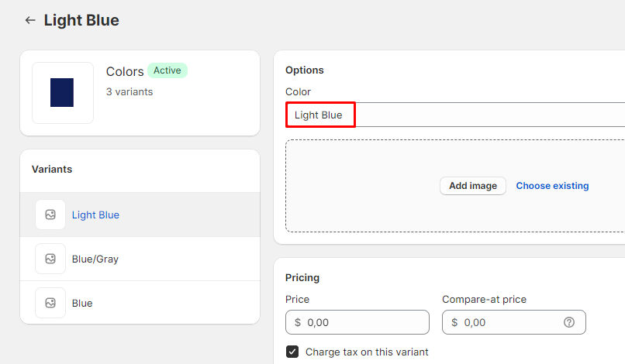Click into the Price input field

click(x=364, y=322)
